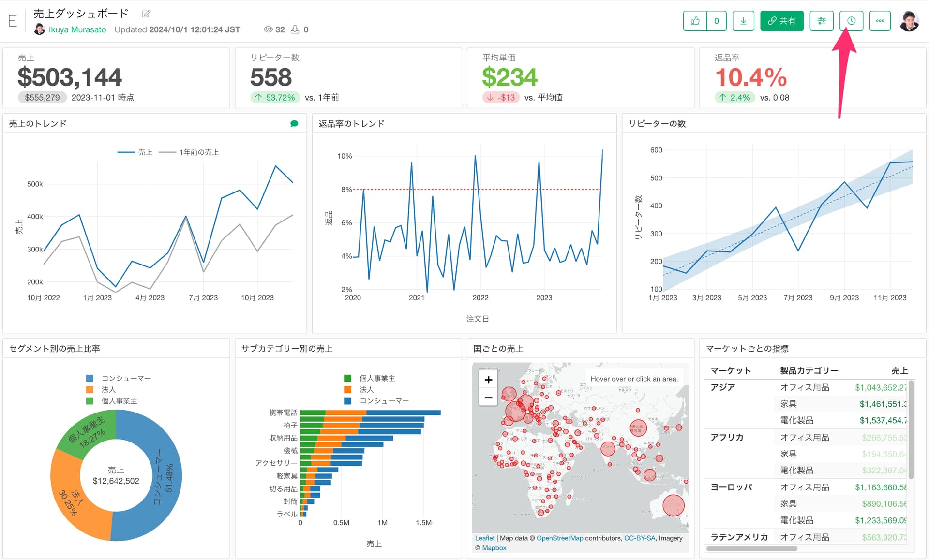929x560 pixels.
Task: Open the more options ellipsis menu
Action: point(880,21)
